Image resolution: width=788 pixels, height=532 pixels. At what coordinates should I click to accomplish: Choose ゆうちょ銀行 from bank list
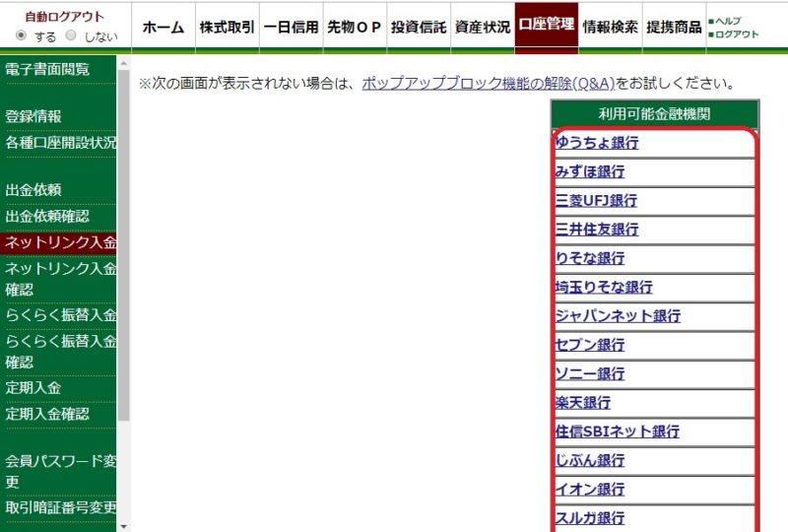tap(597, 143)
